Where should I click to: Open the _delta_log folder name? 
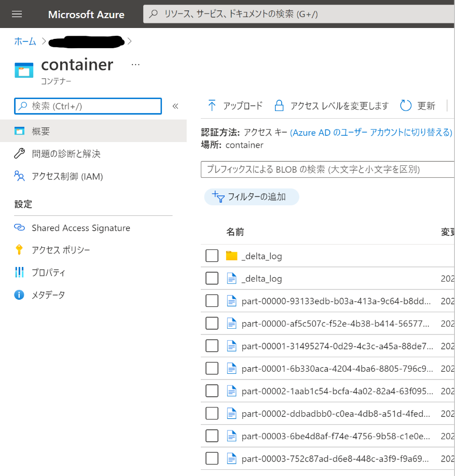[x=262, y=256]
